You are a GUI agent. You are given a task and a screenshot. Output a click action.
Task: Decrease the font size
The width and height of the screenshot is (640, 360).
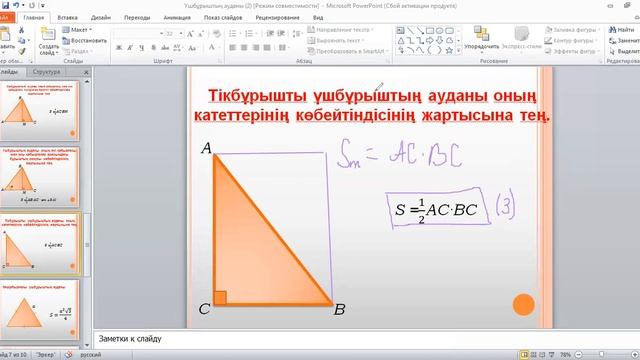[x=201, y=34]
